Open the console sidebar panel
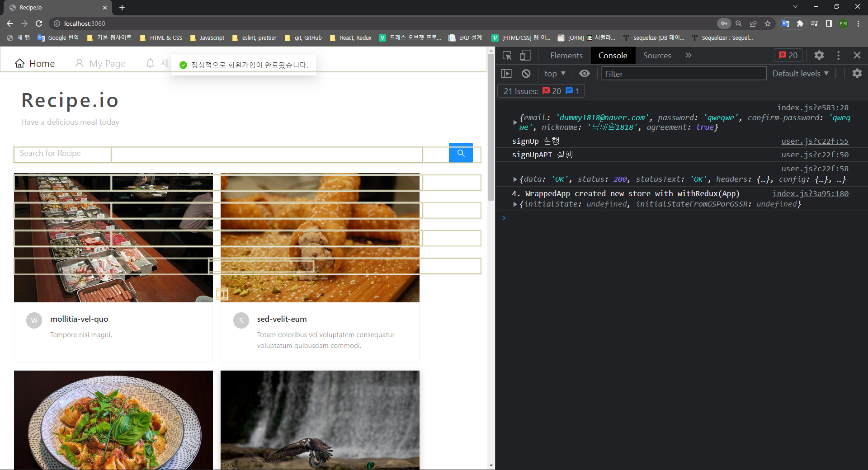Viewport: 868px width, 470px height. point(507,73)
